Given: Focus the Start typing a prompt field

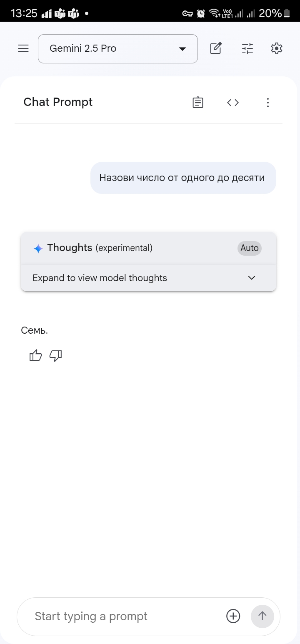Looking at the screenshot, I should (x=125, y=616).
